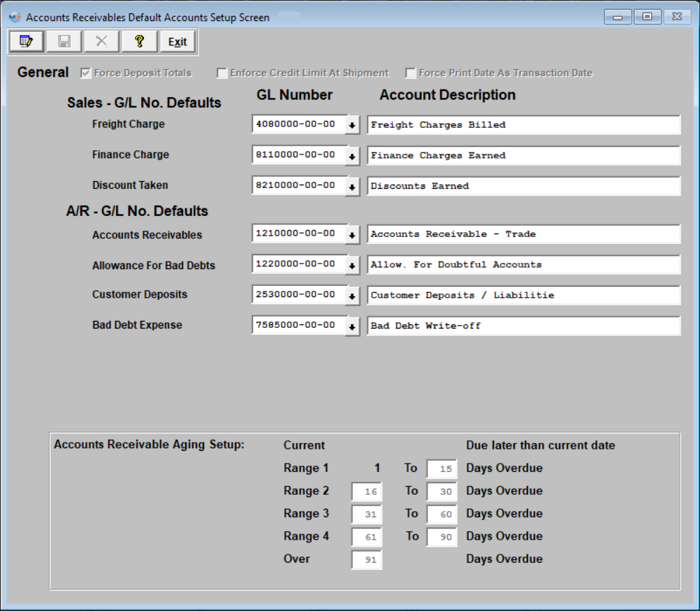Click the A/R - G/L No. Defaults heading

click(137, 211)
